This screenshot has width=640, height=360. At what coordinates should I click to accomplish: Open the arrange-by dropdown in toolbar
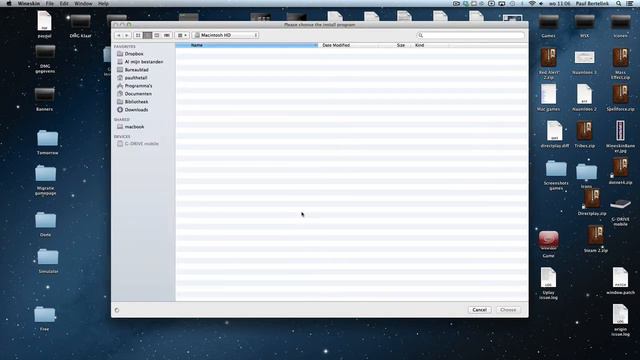[182, 36]
